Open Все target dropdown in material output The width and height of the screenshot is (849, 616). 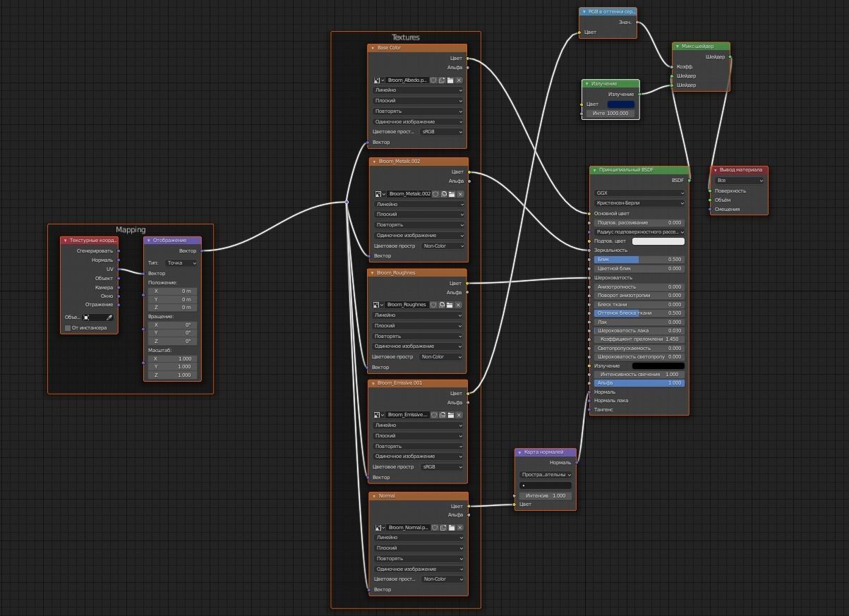740,181
